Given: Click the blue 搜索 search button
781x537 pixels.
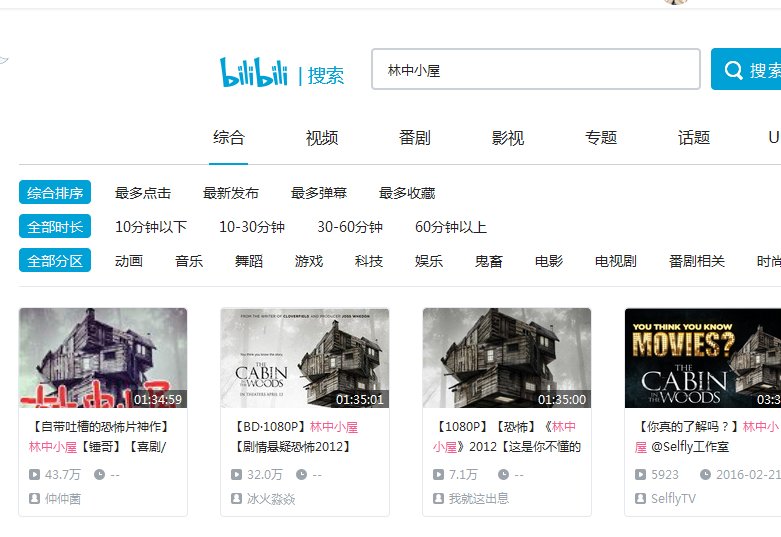Looking at the screenshot, I should (x=746, y=69).
